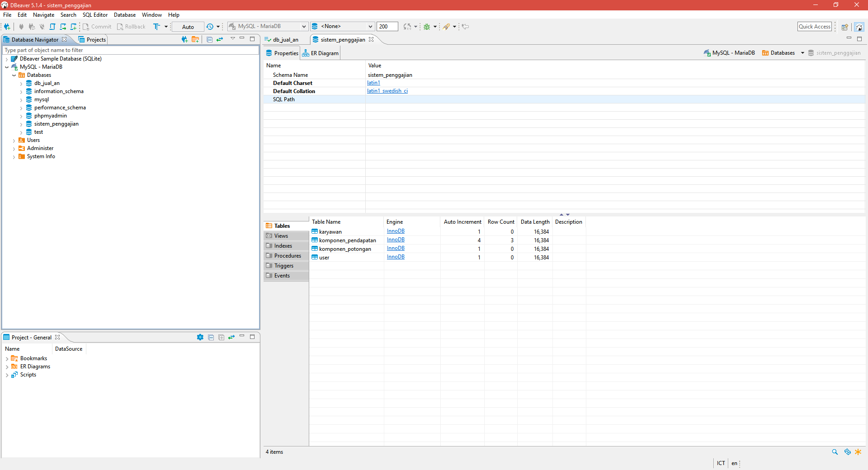Click Link with Editor in Database Navigator

click(220, 39)
